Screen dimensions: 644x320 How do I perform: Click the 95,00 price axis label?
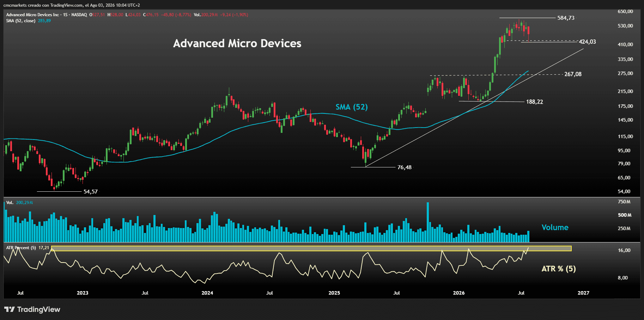[x=624, y=151]
